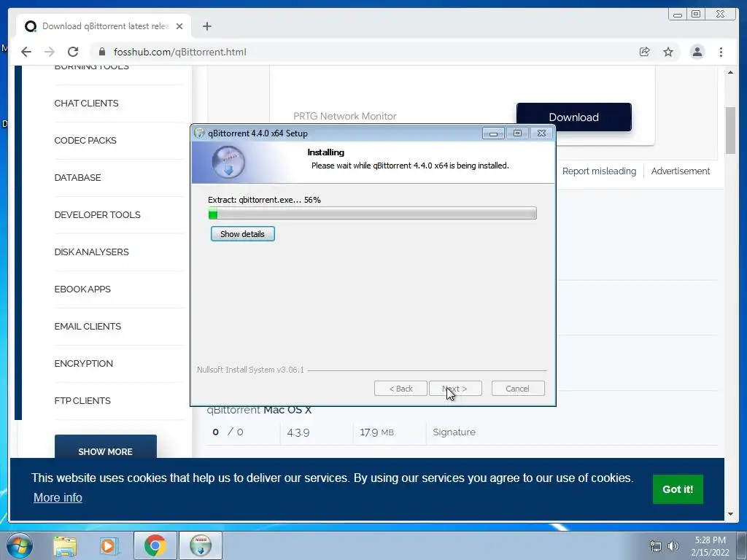Open the taskbar clock 5:28 PM
This screenshot has width=747, height=560.
point(710,540)
